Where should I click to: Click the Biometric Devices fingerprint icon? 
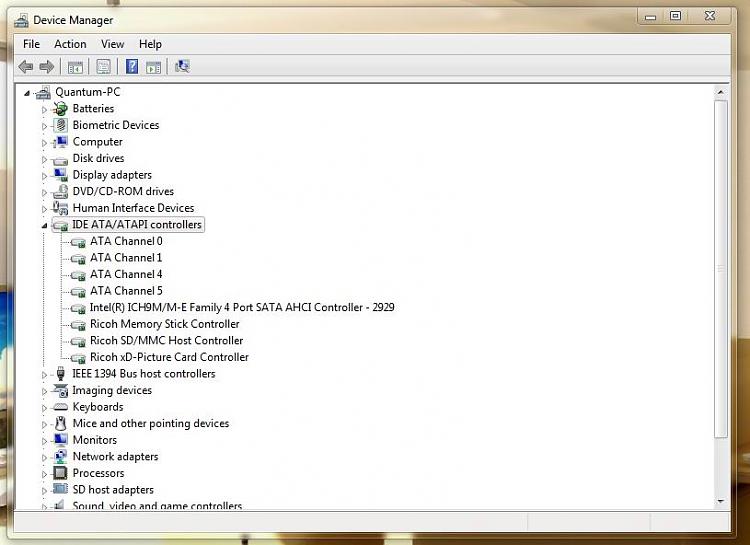pyautogui.click(x=60, y=125)
